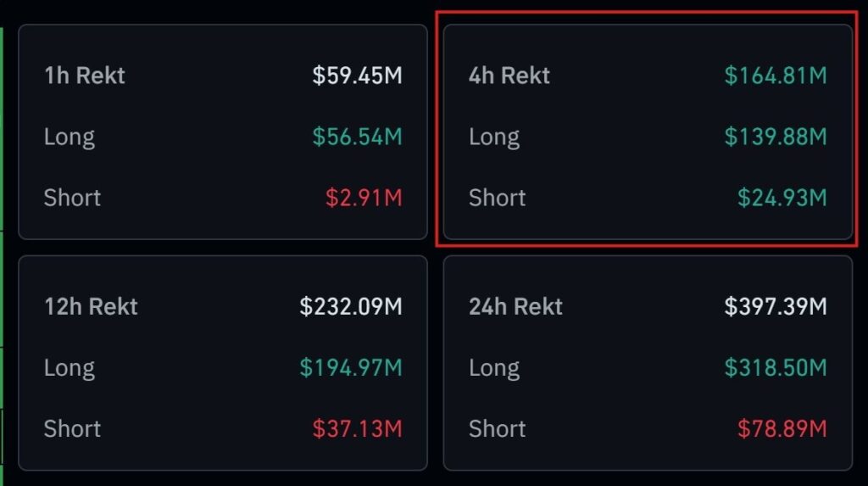Select the 12h Rekt total $232.09M

click(351, 306)
